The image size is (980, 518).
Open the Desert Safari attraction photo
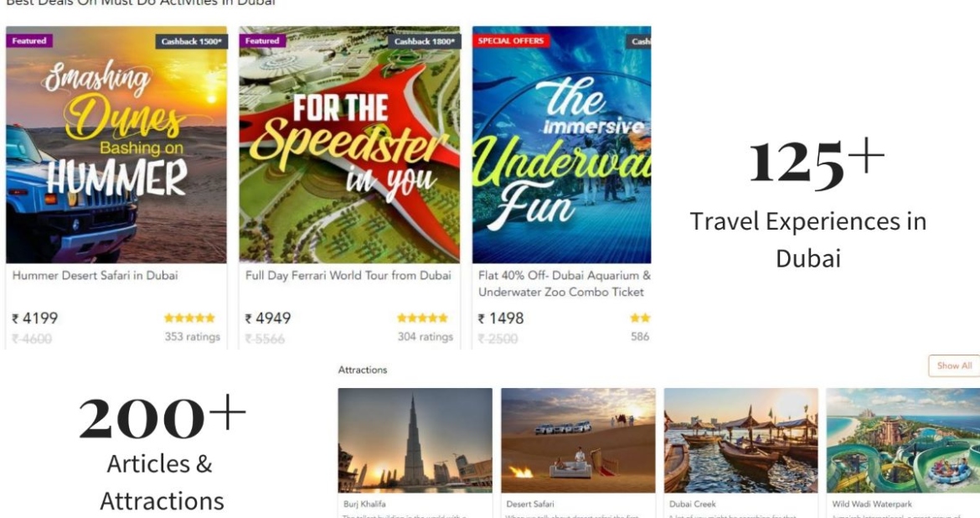578,440
